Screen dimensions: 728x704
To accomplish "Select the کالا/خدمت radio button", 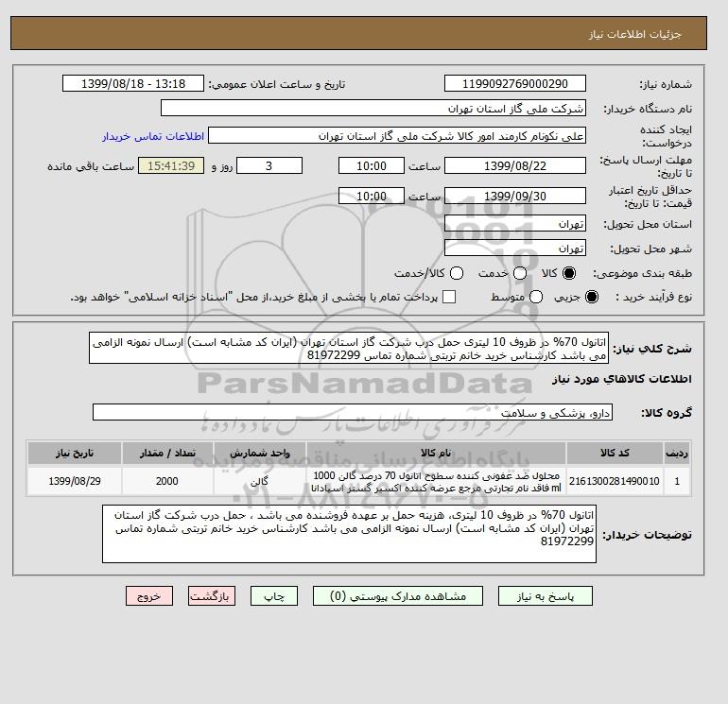I will pos(457,273).
